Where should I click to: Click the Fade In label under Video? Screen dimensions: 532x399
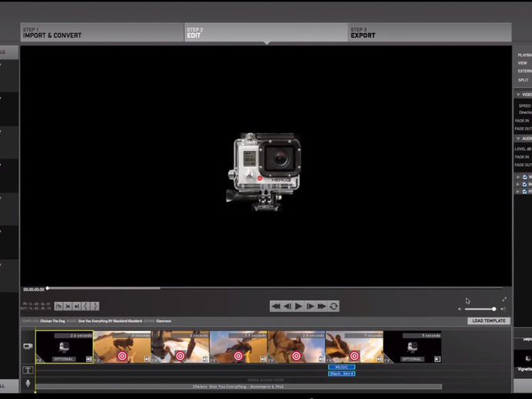(x=522, y=121)
